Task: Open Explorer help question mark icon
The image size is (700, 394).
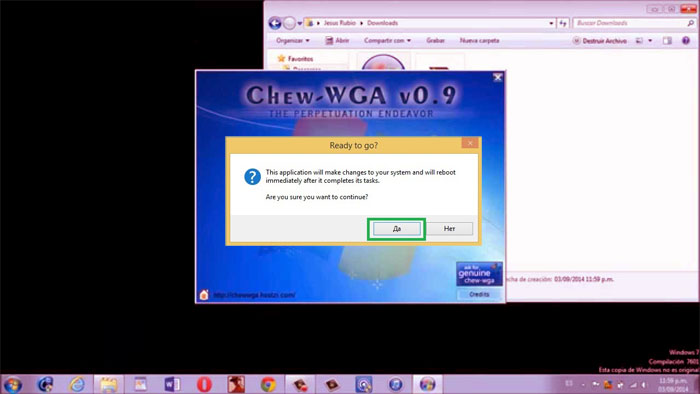Action: [x=686, y=41]
